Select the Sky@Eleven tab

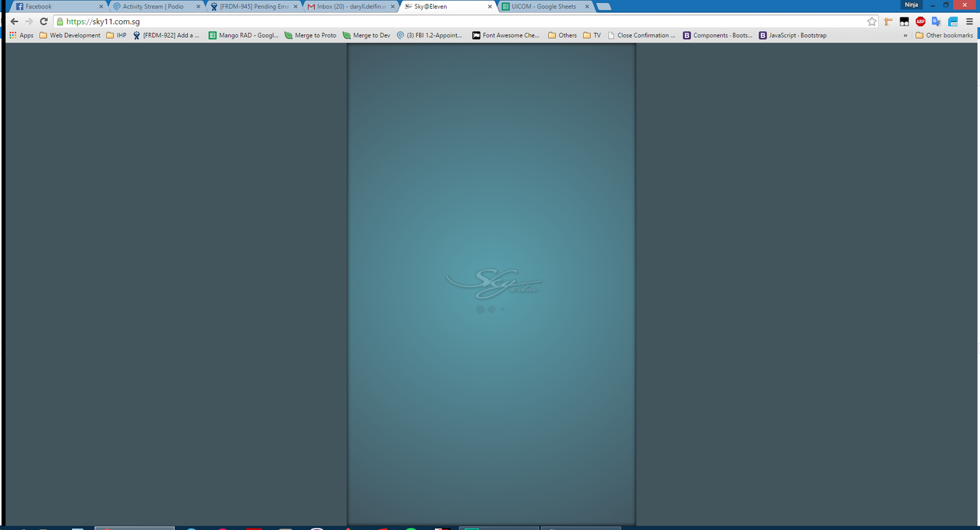tap(447, 7)
